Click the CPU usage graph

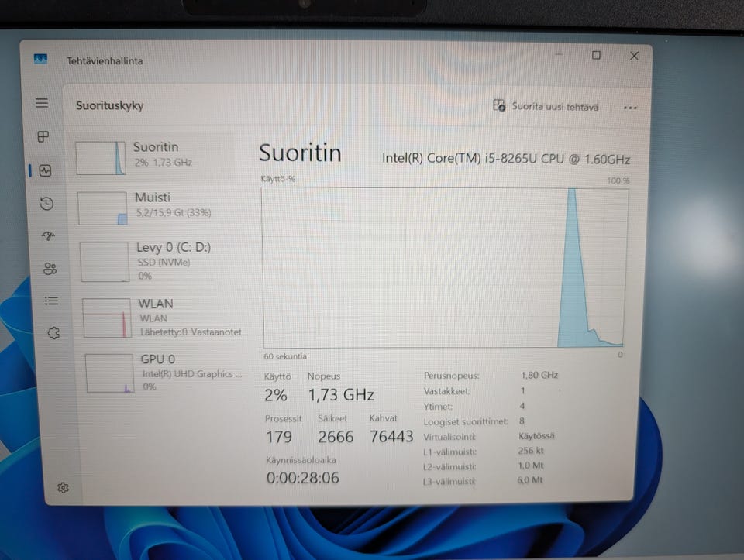tap(445, 267)
